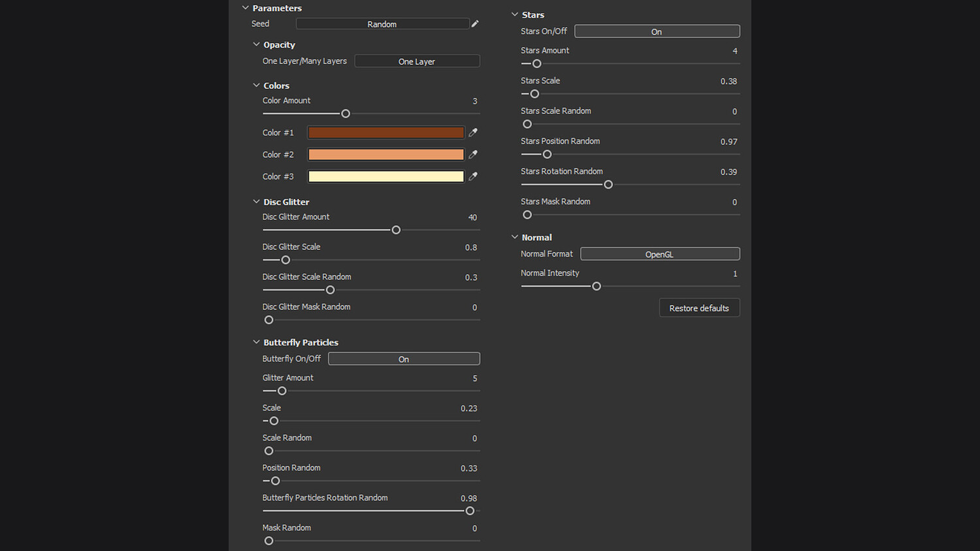Collapse the Disc Glitter group
Screen dimensions: 980x551
(256, 202)
